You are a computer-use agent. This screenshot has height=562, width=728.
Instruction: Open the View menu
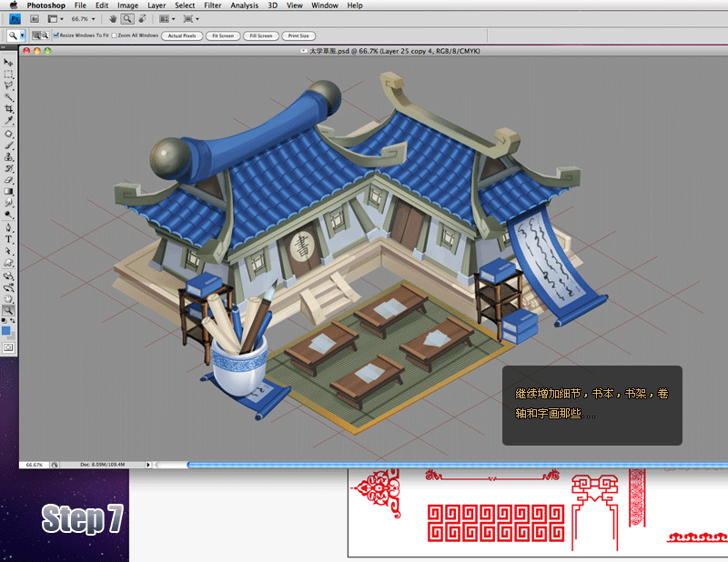point(294,5)
